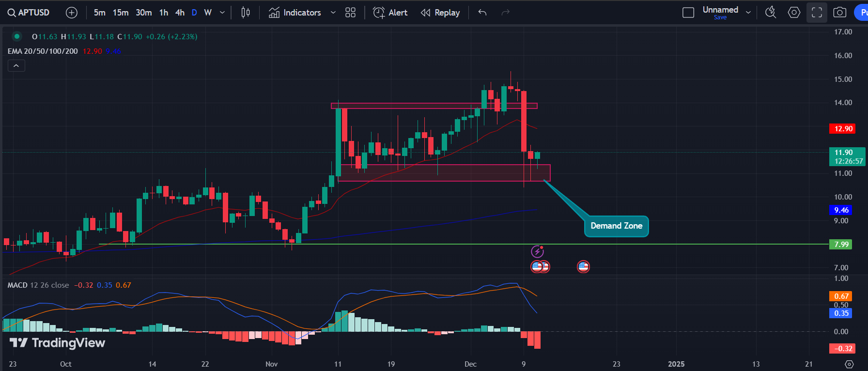Open the purple lightning event marker
The width and height of the screenshot is (868, 371).
click(538, 251)
